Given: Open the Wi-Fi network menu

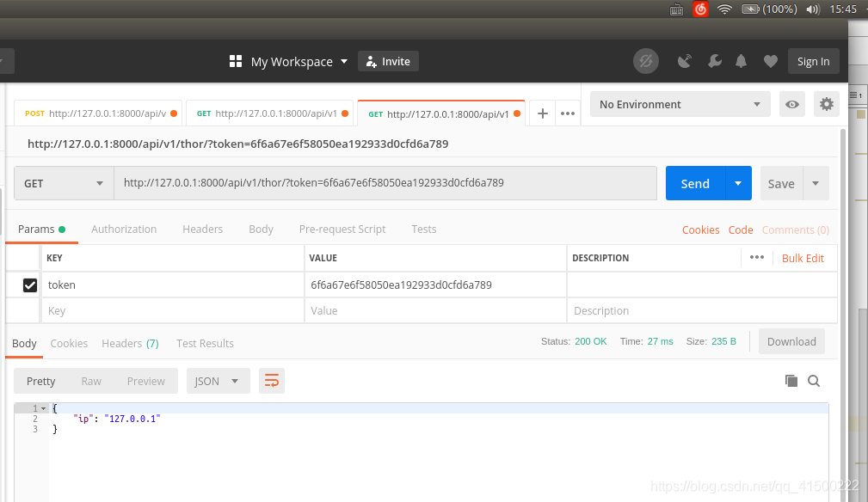Looking at the screenshot, I should (x=724, y=9).
